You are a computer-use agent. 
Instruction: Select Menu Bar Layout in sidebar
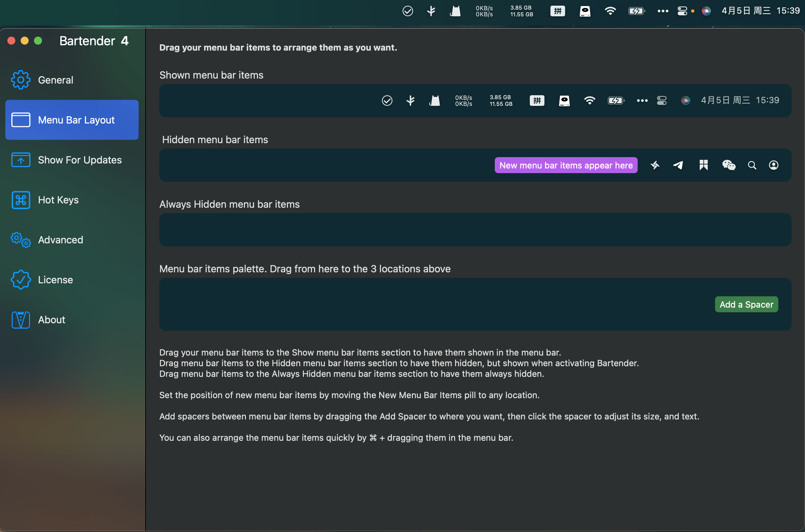coord(72,120)
